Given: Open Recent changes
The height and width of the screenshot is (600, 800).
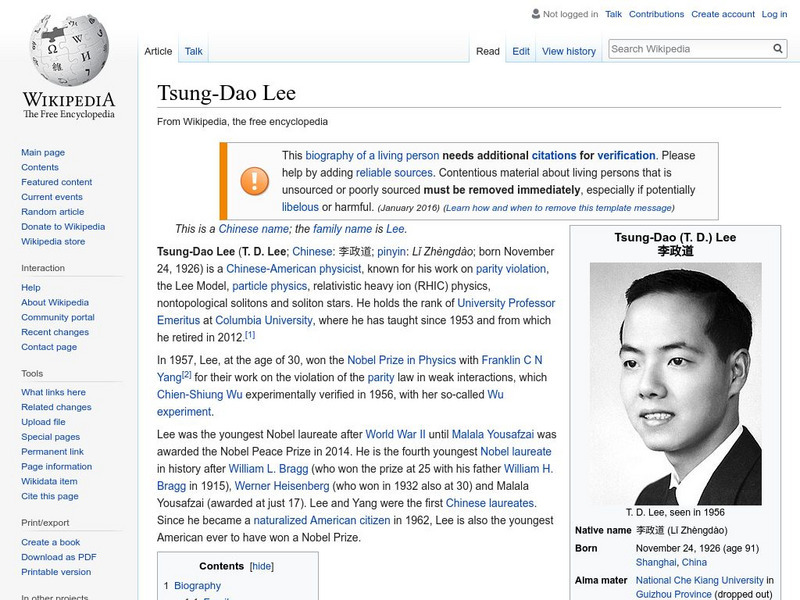Looking at the screenshot, I should coord(55,332).
